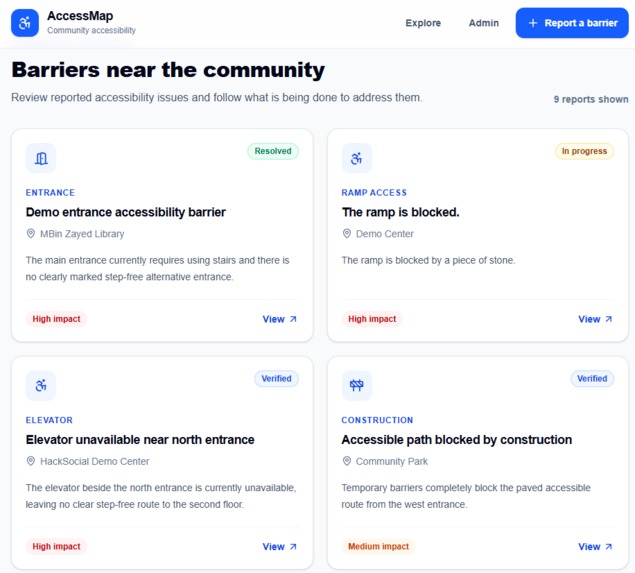
Task: Click the Medium impact tag
Action: 378,547
